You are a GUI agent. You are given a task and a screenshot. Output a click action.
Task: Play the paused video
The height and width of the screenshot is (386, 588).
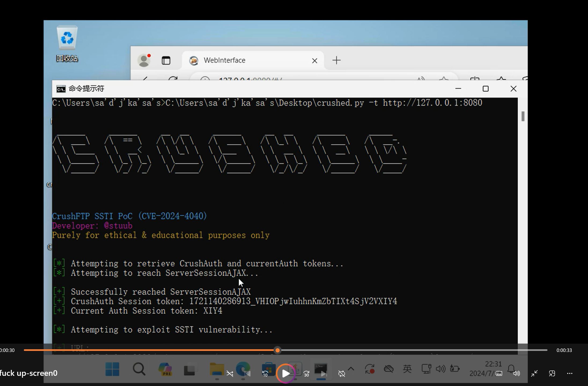pyautogui.click(x=286, y=373)
